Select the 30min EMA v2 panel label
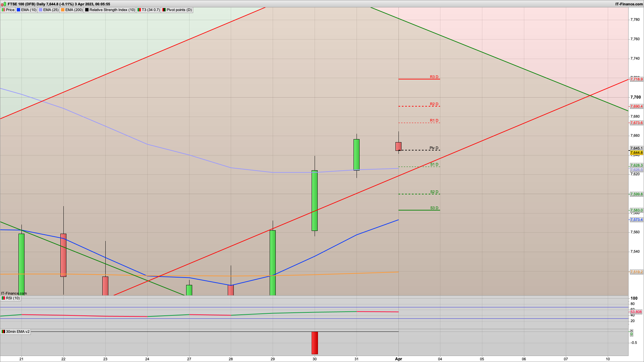644x362 pixels. coord(17,331)
